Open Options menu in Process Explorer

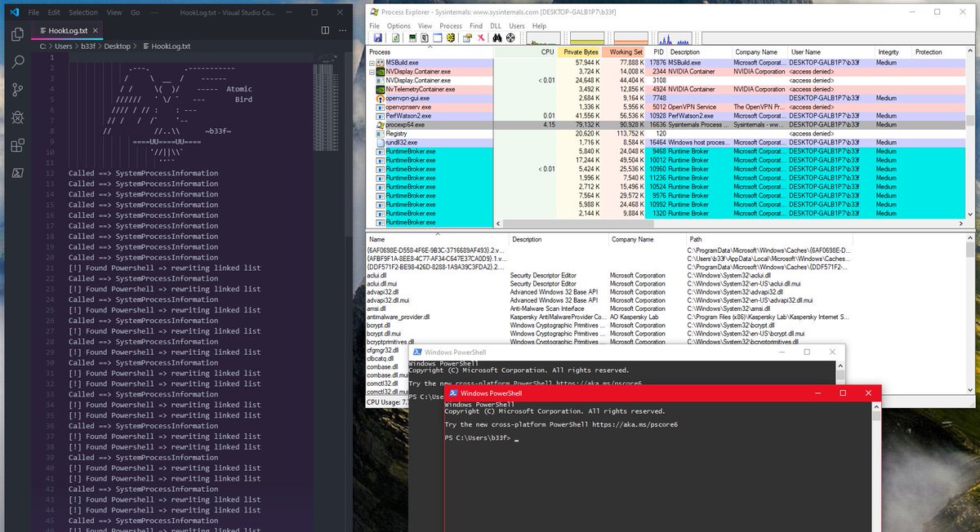tap(399, 25)
